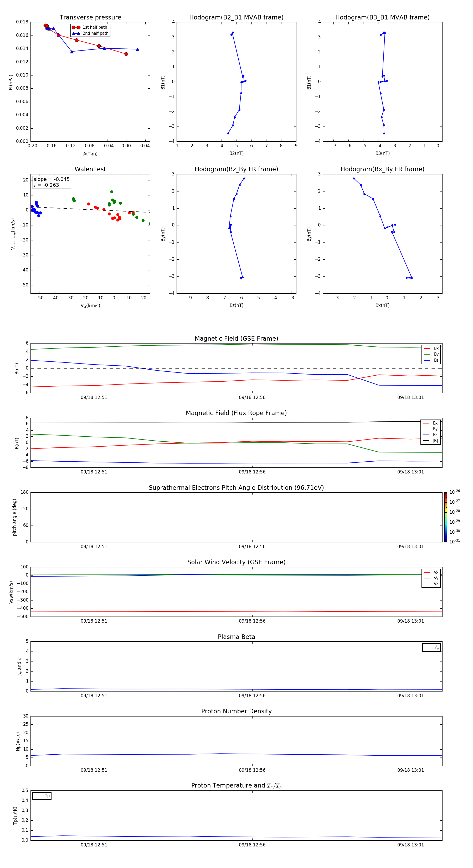
Task: Click '09/18 13:01' tick under Proton Temperature plot
Action: [x=410, y=845]
